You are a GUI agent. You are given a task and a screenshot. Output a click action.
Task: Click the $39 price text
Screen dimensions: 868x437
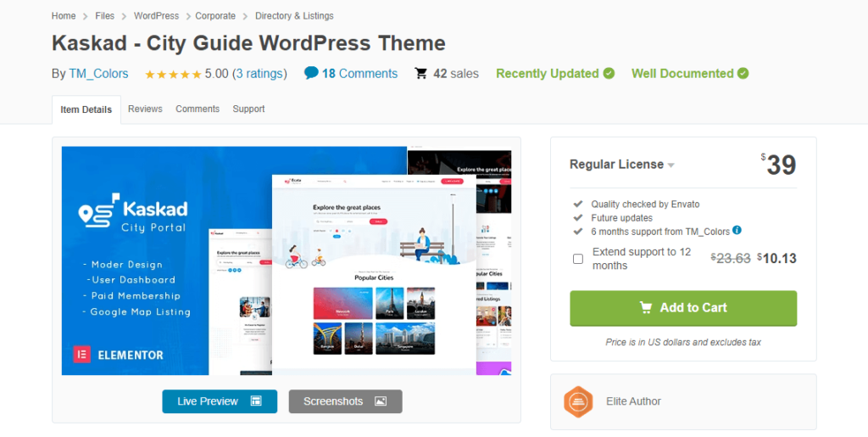click(x=778, y=165)
